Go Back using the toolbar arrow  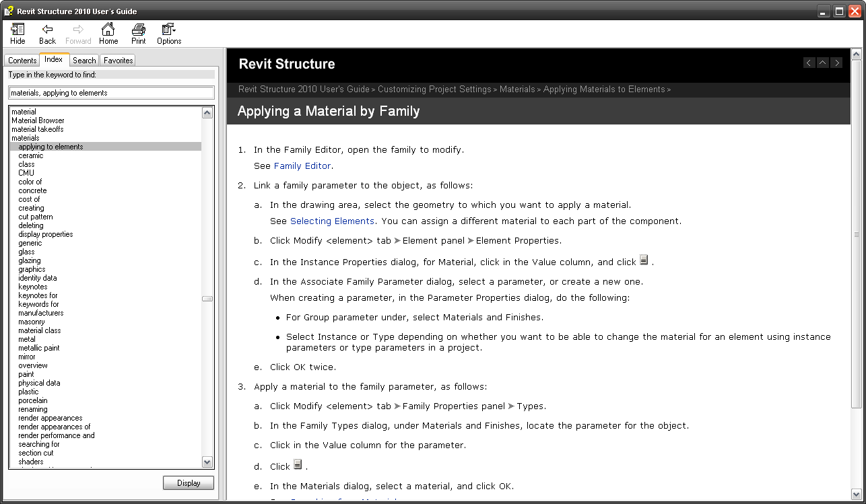click(x=47, y=34)
